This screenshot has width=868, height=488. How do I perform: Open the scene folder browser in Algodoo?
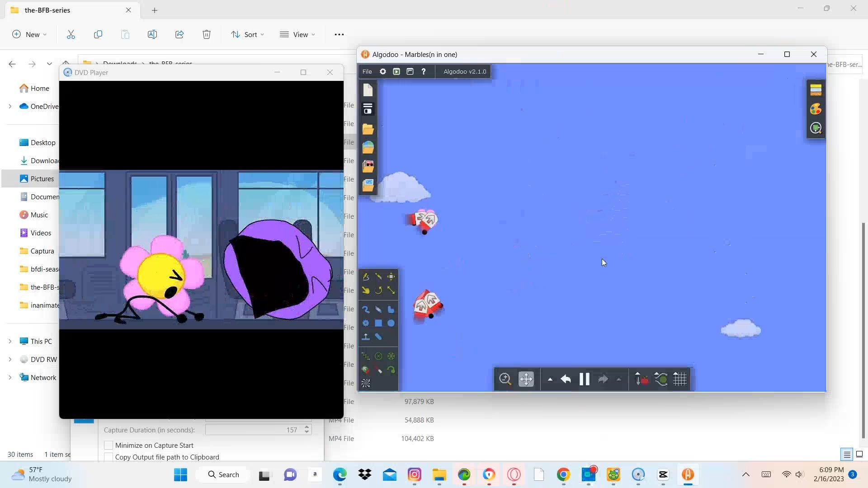[368, 129]
